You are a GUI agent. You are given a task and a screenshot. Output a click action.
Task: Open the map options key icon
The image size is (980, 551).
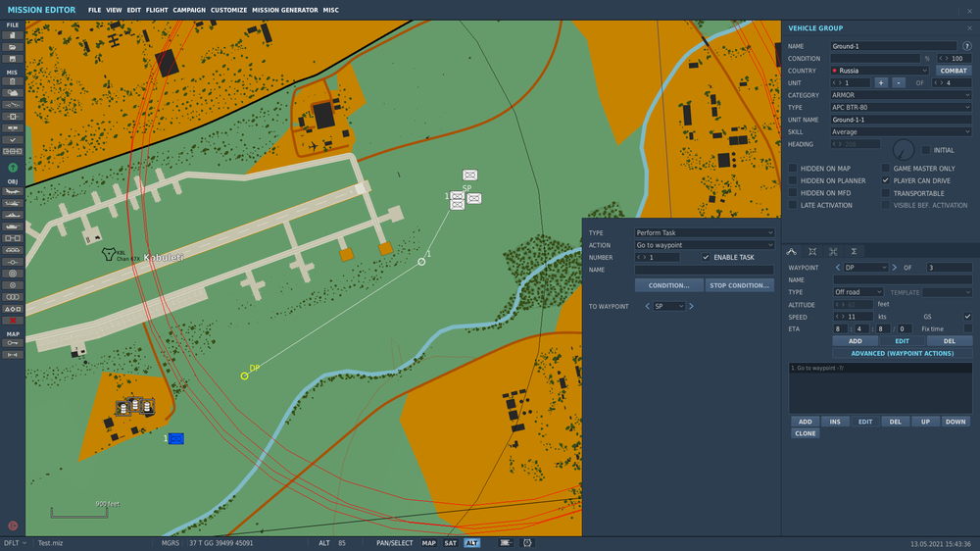13,343
